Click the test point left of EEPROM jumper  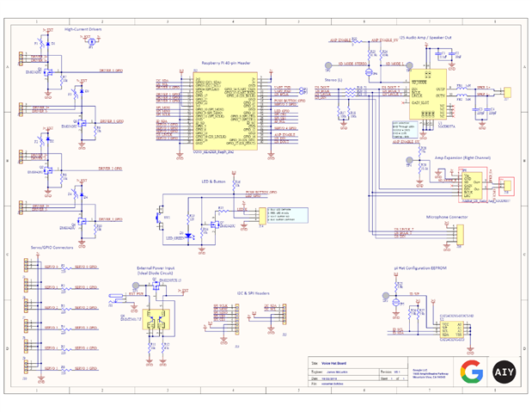coord(386,295)
